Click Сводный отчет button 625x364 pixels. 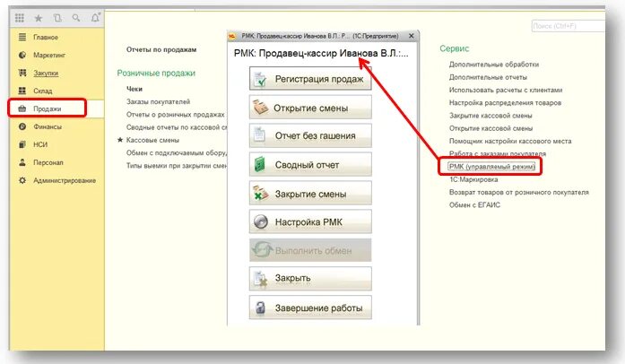pyautogui.click(x=310, y=164)
